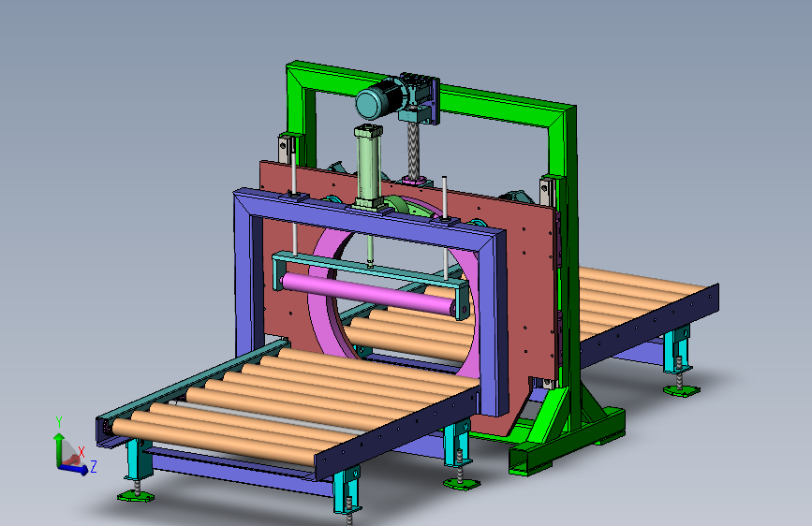Click the red X axis label on the triad
The height and width of the screenshot is (526, 812).
click(81, 452)
